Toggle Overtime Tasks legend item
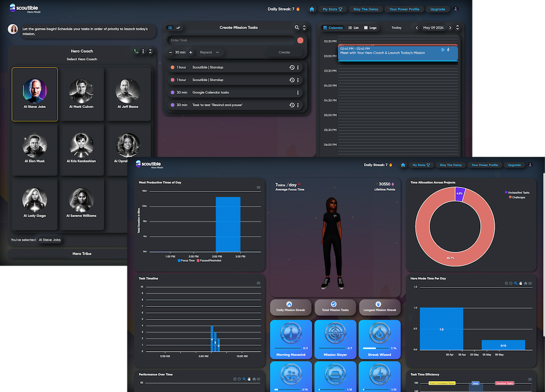 504,383
